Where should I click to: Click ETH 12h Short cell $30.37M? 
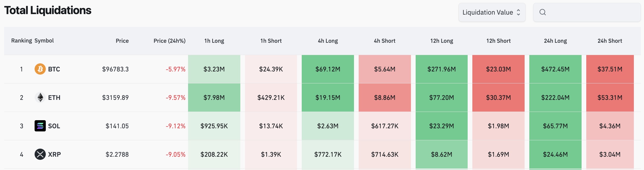[498, 98]
